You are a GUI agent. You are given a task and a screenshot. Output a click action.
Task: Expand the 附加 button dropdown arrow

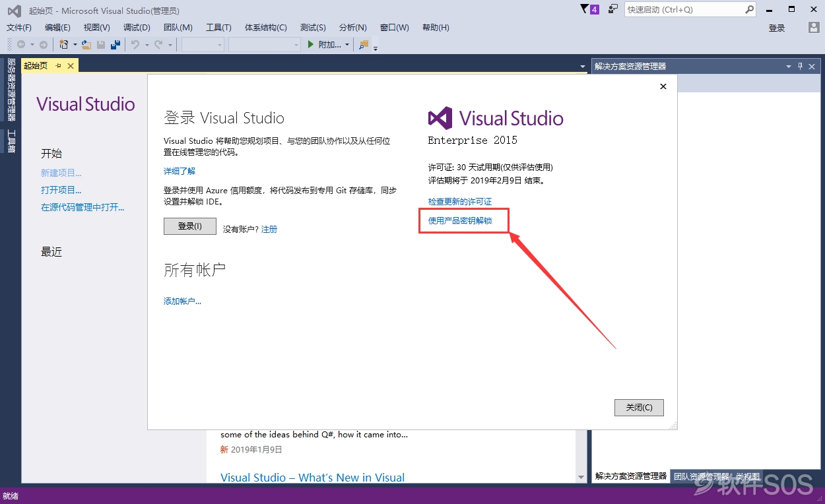347,45
